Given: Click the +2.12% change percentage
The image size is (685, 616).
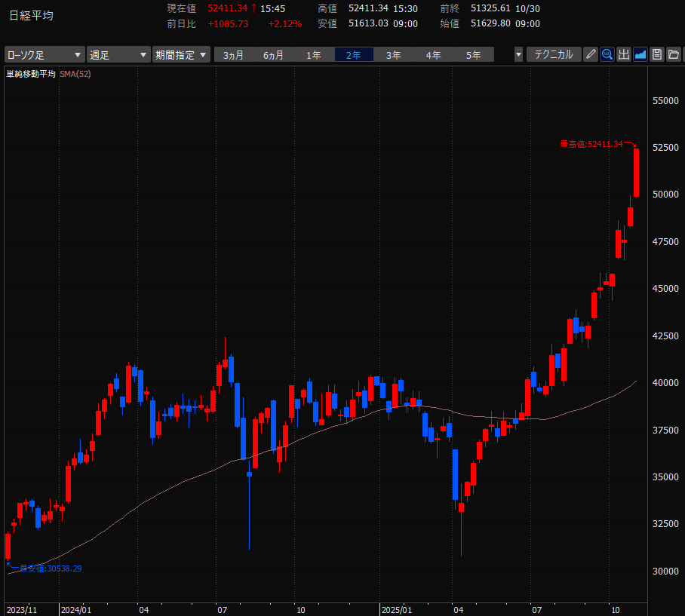Looking at the screenshot, I should pyautogui.click(x=285, y=23).
